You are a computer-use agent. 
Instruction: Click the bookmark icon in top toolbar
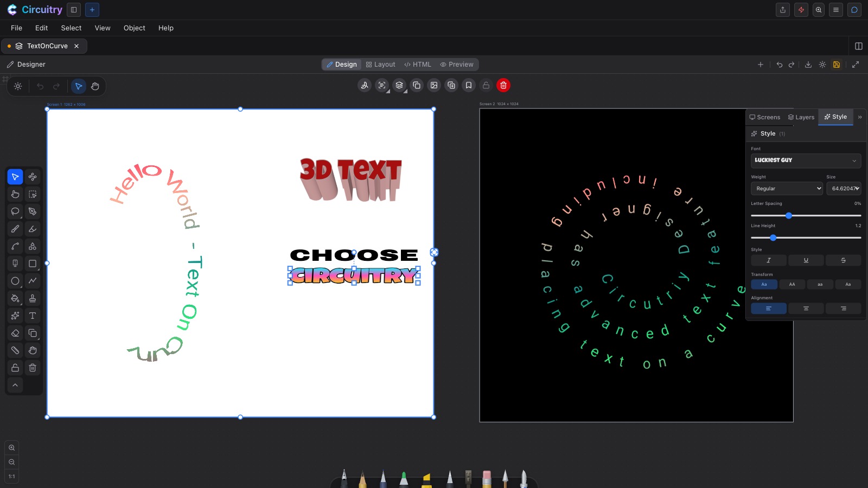point(469,85)
